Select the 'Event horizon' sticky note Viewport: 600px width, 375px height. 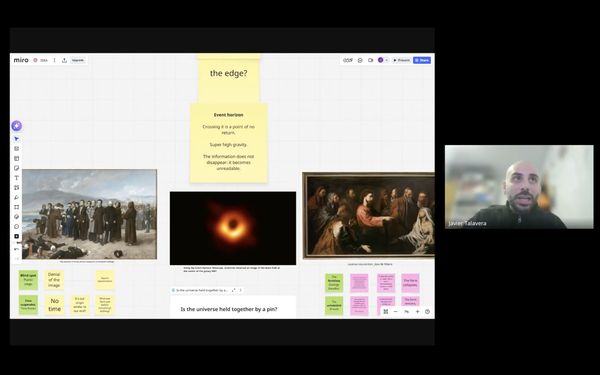[229, 143]
